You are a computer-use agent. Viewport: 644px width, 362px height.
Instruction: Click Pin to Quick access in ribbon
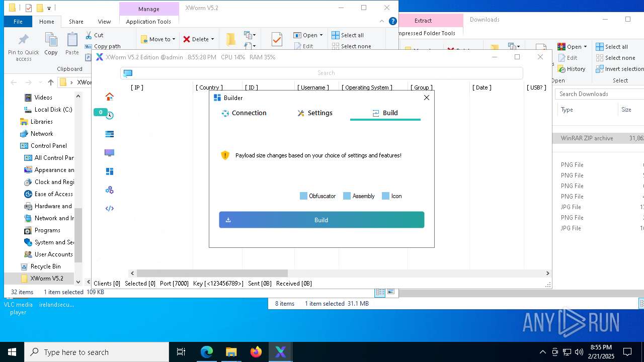[23, 48]
